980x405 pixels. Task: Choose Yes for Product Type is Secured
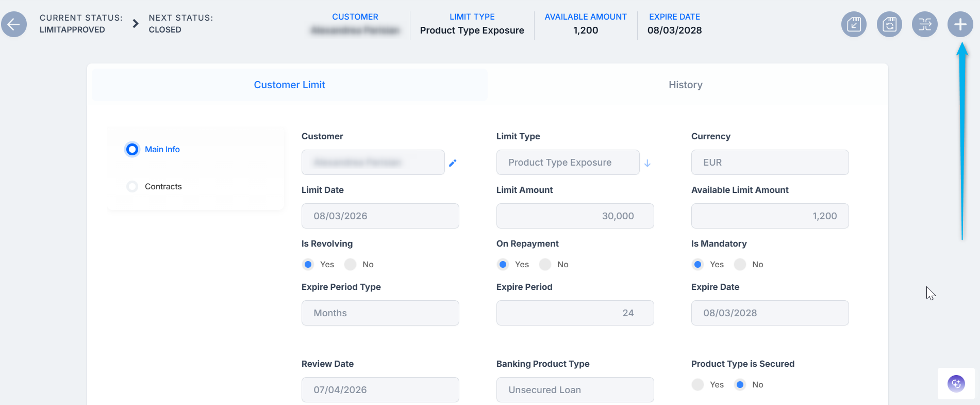point(698,385)
